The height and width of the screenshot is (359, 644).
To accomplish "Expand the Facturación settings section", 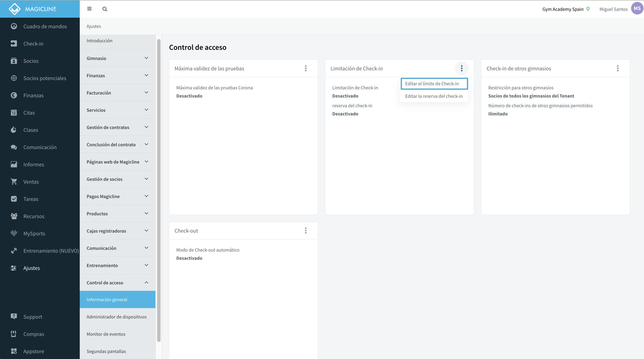I will (x=117, y=93).
